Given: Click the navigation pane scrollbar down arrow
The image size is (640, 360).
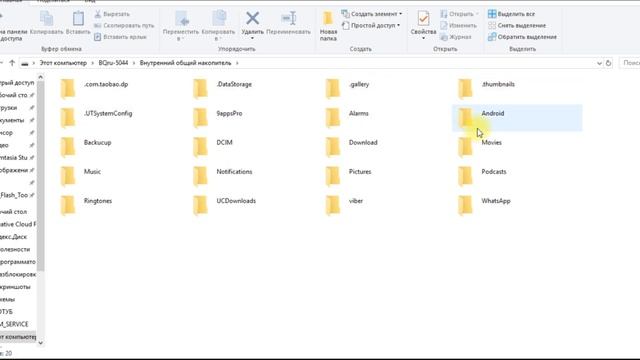Looking at the screenshot, I should 40,343.
